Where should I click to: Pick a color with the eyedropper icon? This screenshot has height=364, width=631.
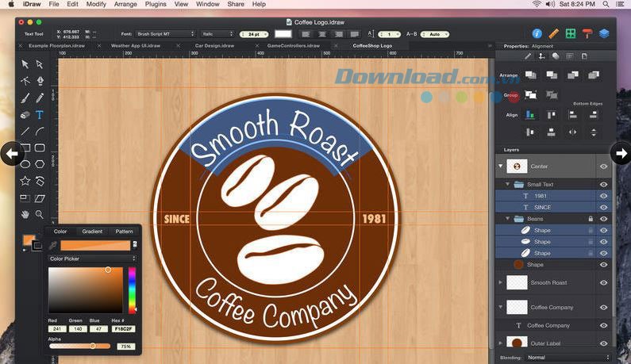click(52, 245)
